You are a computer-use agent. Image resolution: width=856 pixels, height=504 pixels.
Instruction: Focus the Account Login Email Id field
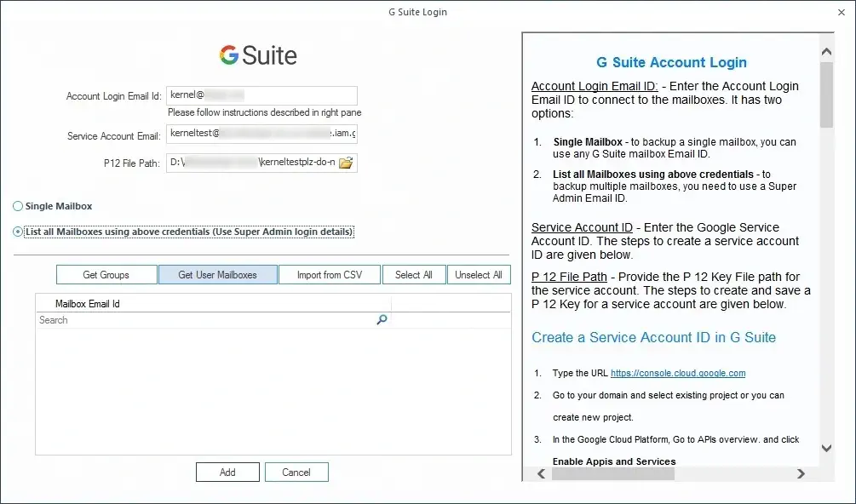262,95
